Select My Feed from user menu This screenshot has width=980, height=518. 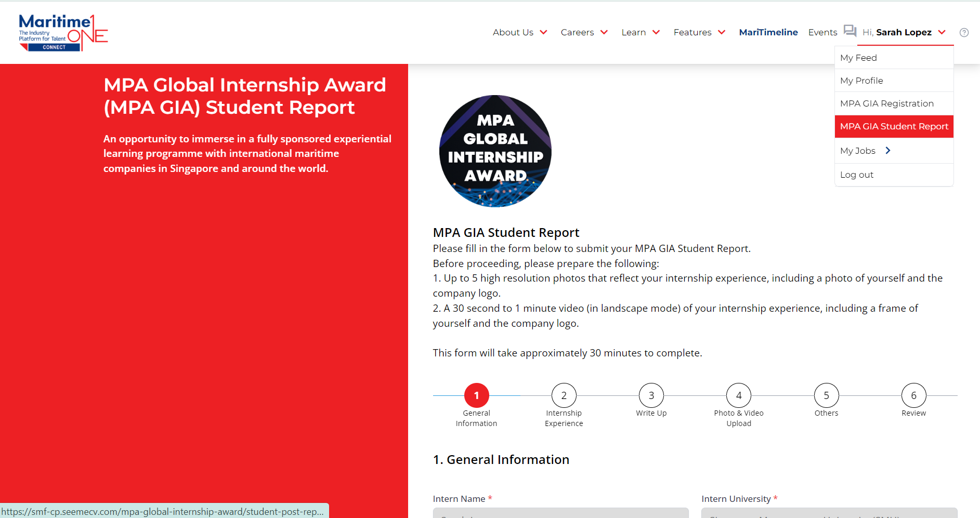894,58
